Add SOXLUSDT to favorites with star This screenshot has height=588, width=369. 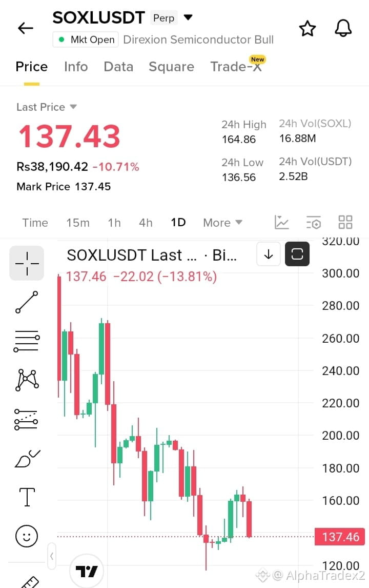point(307,29)
